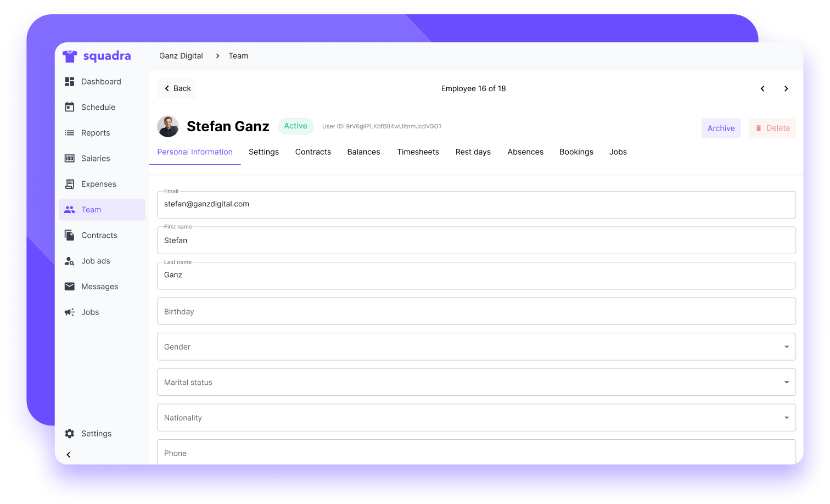Click the Back button
This screenshot has height=504, width=830.
point(177,88)
